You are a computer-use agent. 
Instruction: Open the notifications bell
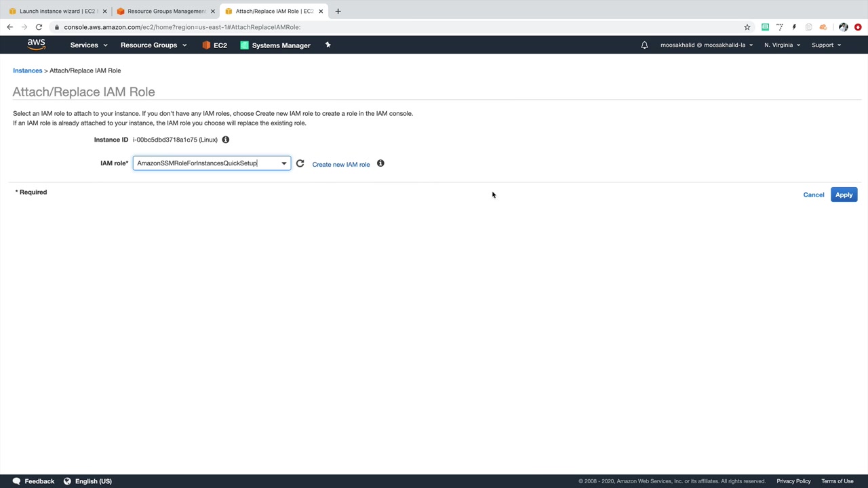click(x=644, y=45)
